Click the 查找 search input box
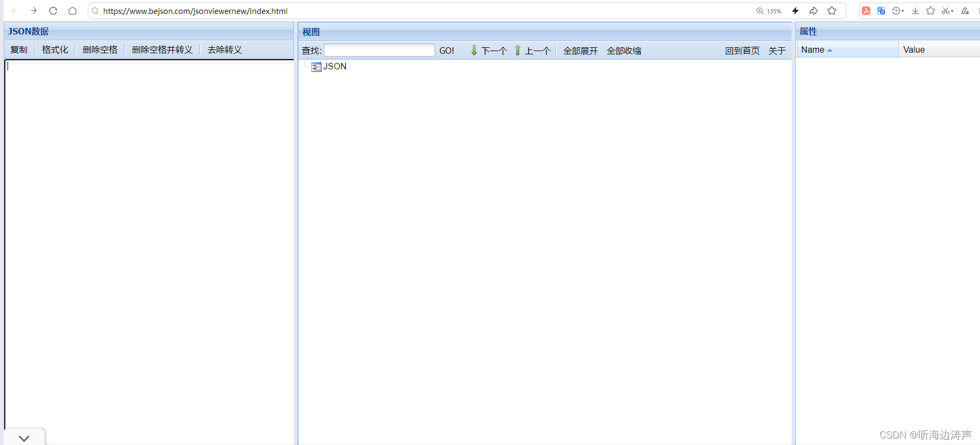 coord(379,50)
